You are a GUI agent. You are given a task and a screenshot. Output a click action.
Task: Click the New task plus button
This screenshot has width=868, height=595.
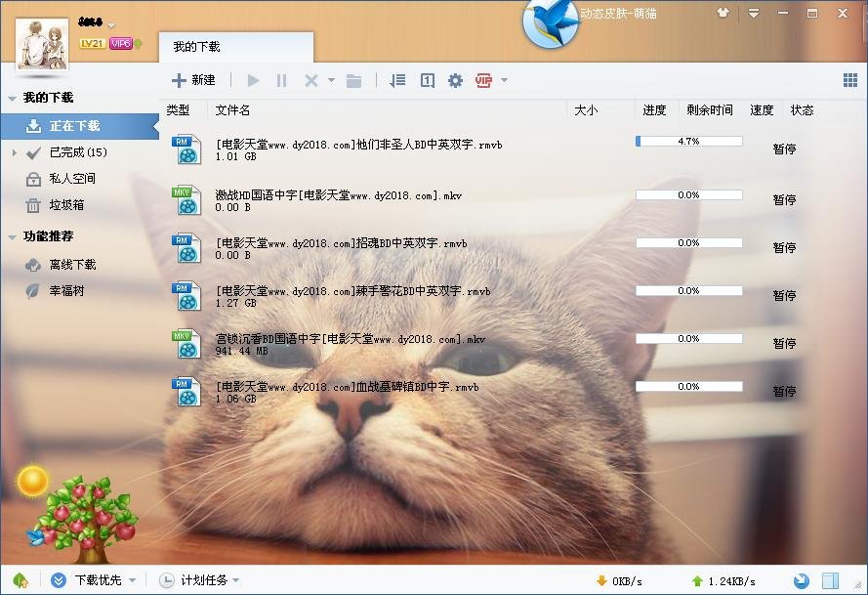193,80
